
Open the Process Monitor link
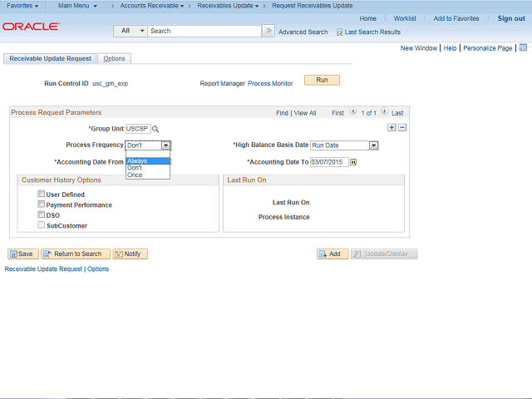(x=270, y=83)
